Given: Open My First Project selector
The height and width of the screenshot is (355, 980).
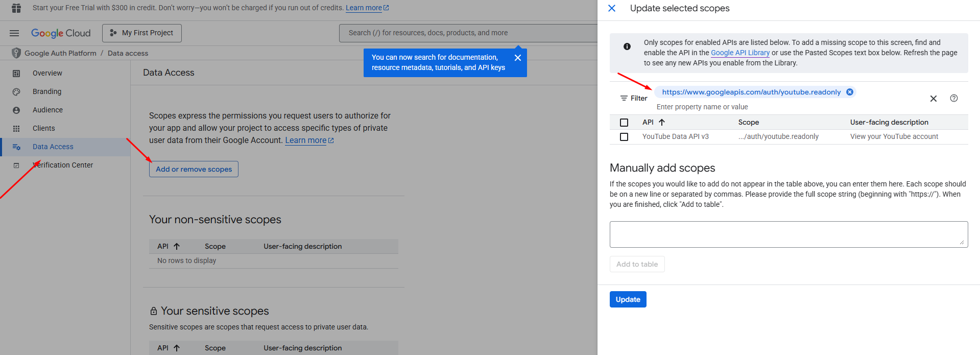Looking at the screenshot, I should click(142, 33).
